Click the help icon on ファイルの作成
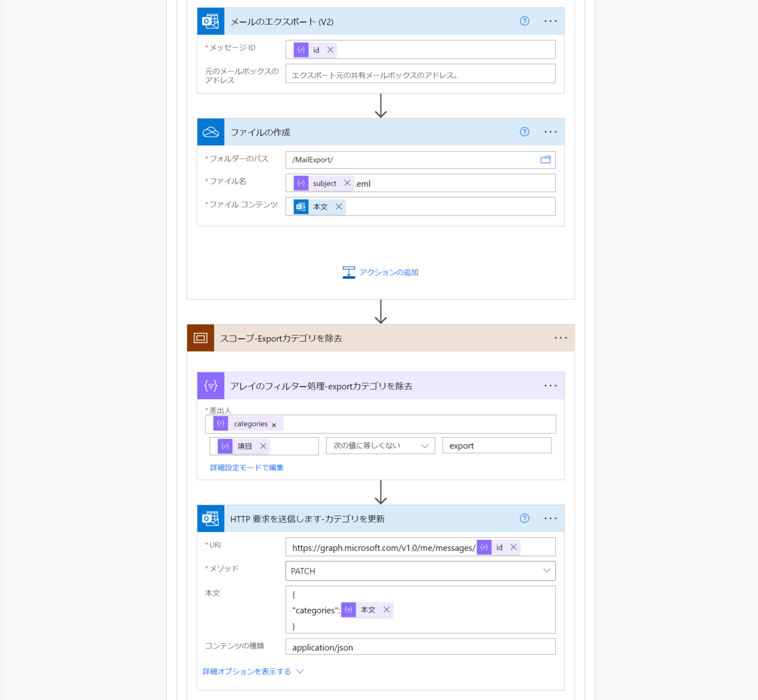758x700 pixels. [x=524, y=132]
